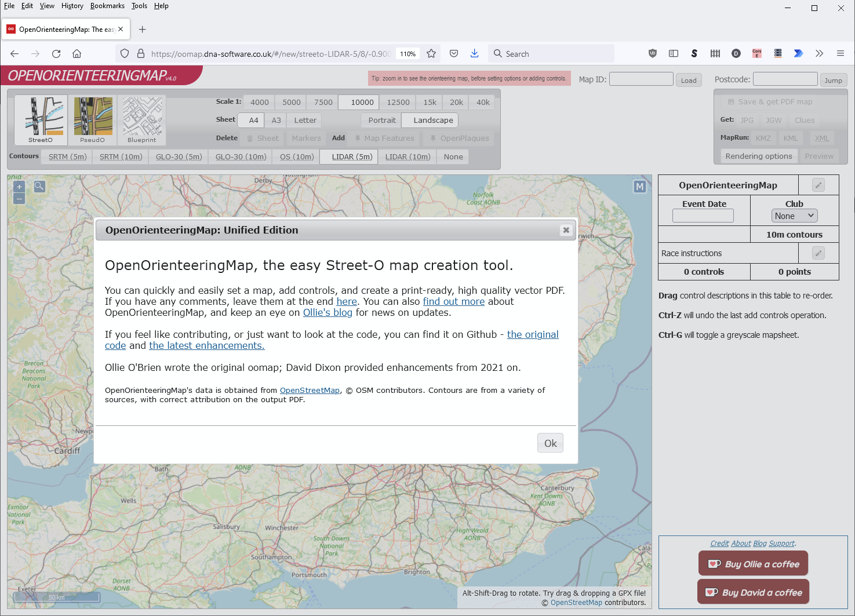This screenshot has height=616, width=855.
Task: Click the 110% page zoom indicator
Action: 408,53
